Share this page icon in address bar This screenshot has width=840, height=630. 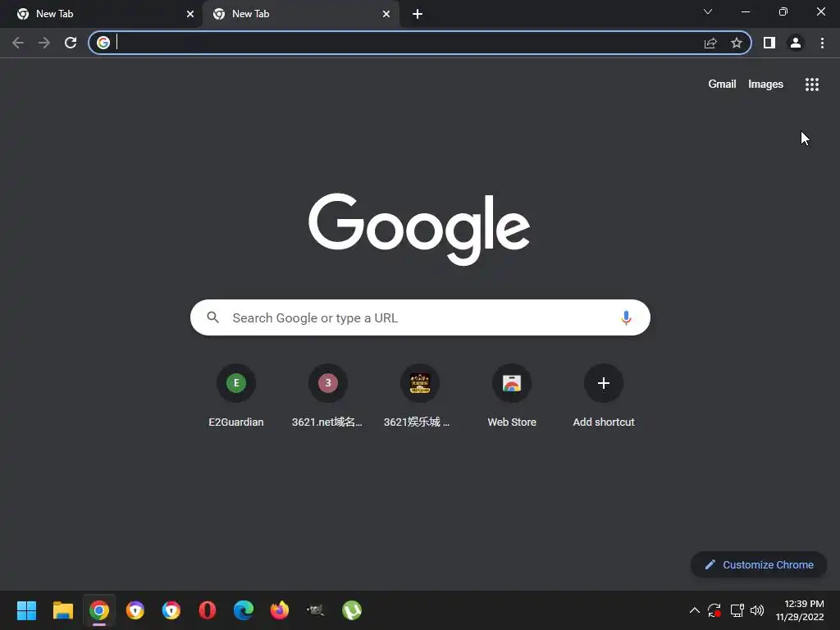point(710,43)
